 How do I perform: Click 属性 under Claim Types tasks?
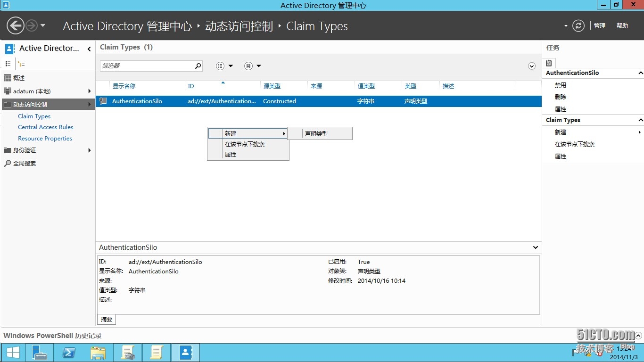(561, 156)
